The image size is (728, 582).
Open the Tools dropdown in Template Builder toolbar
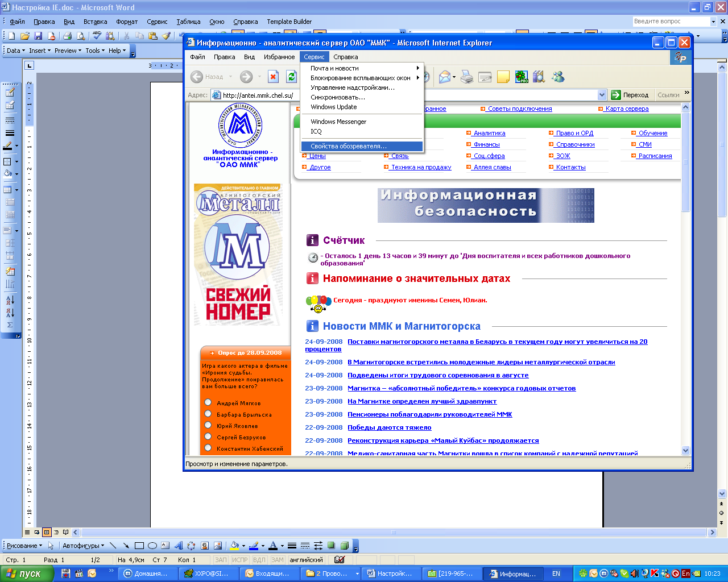[x=95, y=51]
